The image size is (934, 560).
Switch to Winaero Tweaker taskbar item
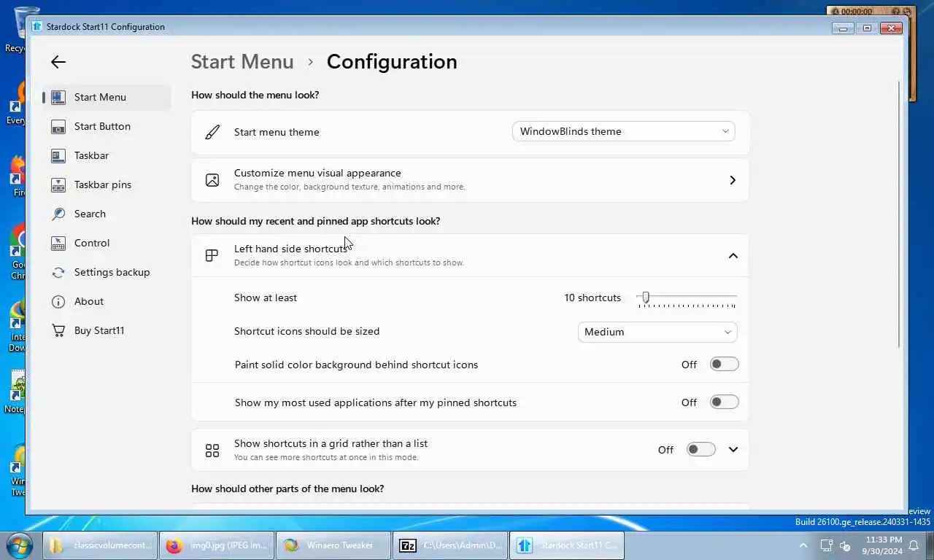point(333,545)
